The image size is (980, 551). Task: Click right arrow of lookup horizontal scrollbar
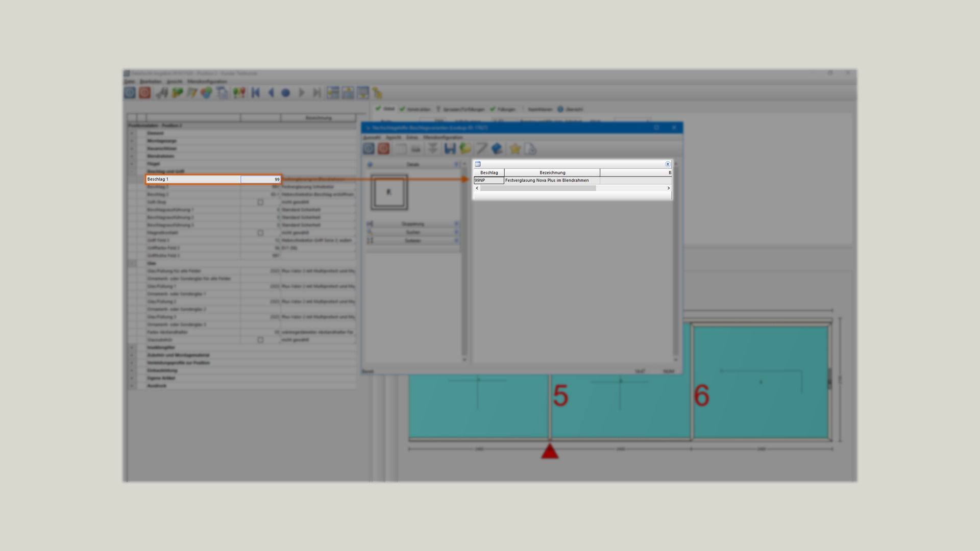[x=669, y=188]
